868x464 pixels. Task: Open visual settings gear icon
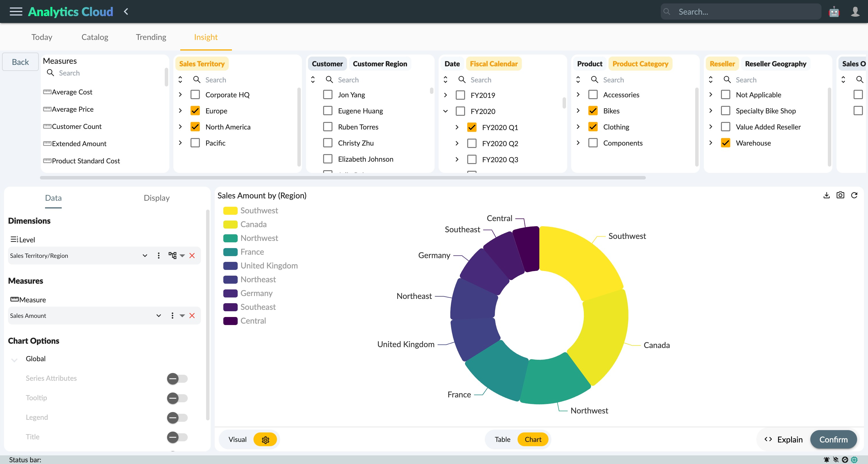(265, 440)
